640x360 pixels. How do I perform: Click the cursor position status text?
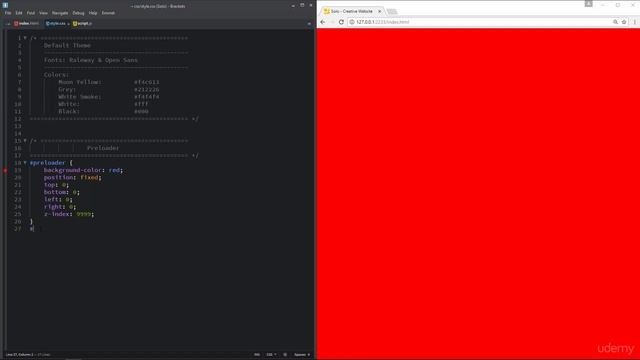point(20,355)
